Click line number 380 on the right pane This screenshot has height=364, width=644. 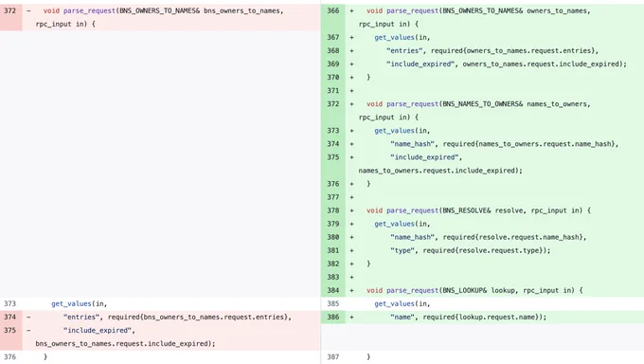[333, 237]
